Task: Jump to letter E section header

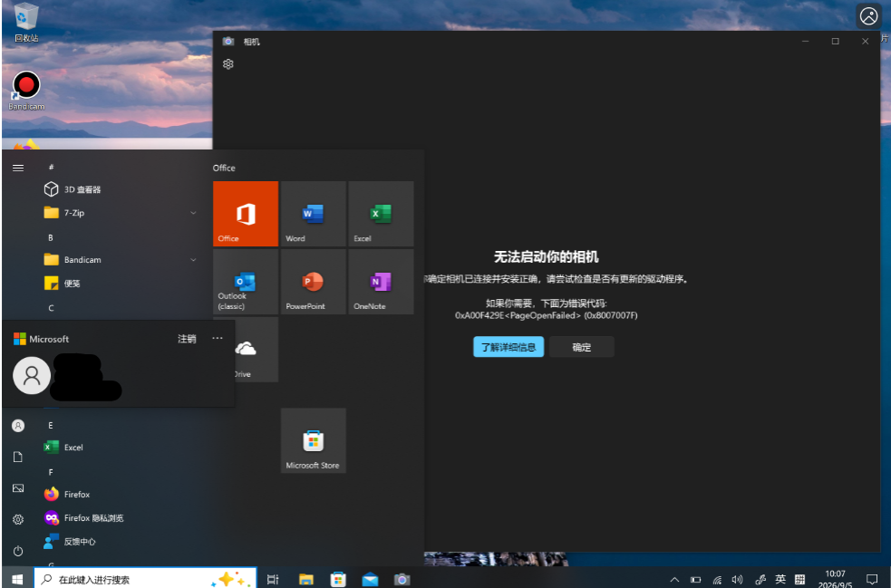Action: [x=51, y=425]
